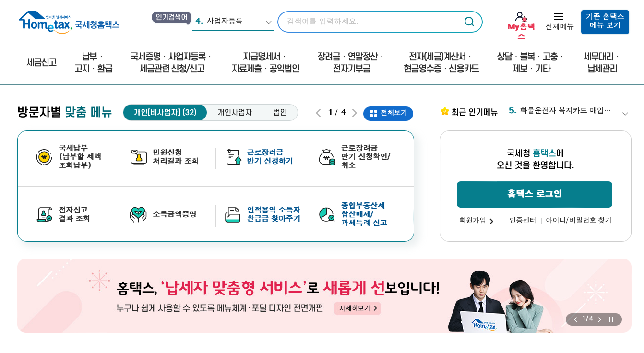
Task: Open 민원신청 처리결과 조회 icon
Action: tap(139, 157)
